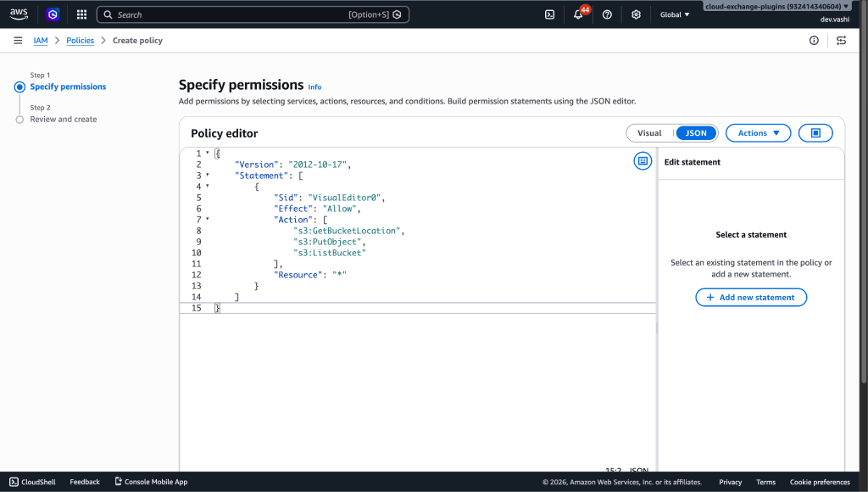
Task: Open the cloud-exchange-plugins account menu
Action: click(x=776, y=7)
